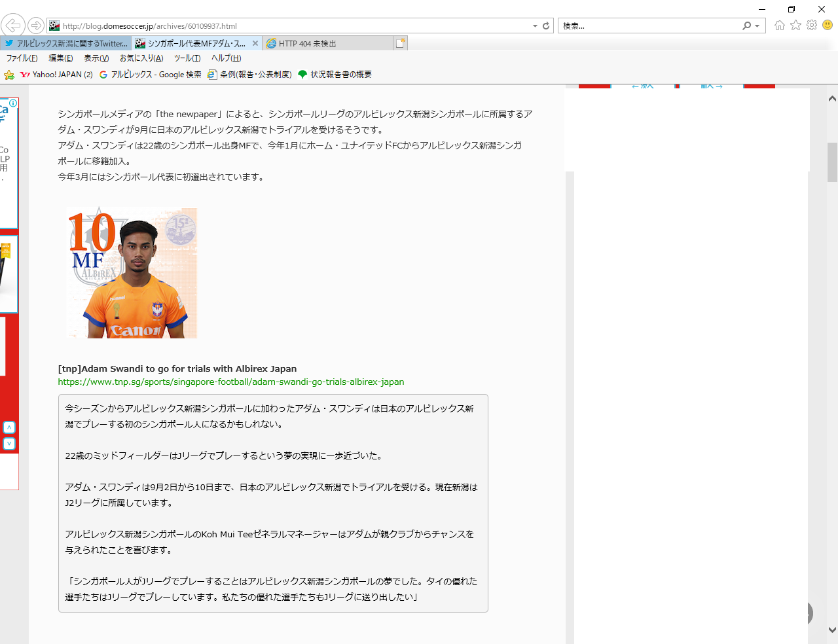Screen dimensions: 838x644
Task: Click the Twitter bird icon on first tab
Action: point(9,43)
